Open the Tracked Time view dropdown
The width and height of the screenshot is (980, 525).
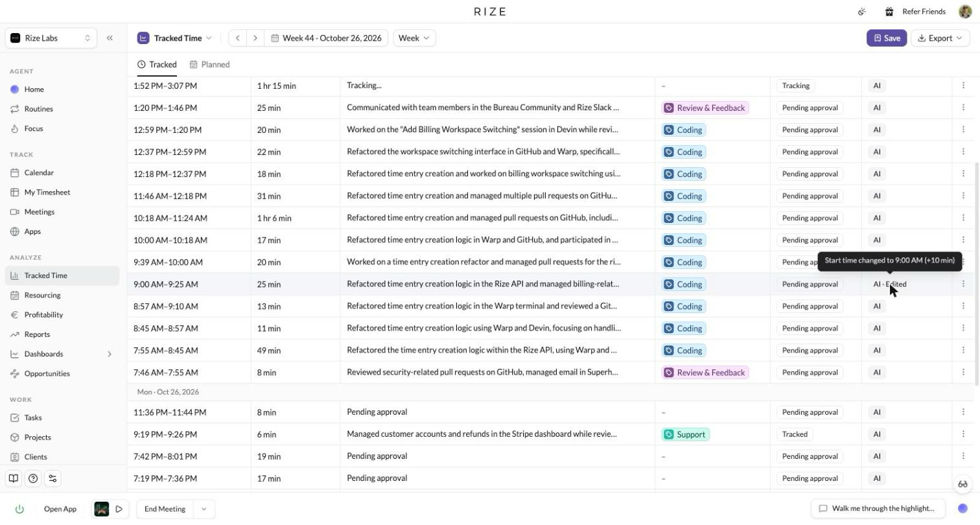click(175, 38)
